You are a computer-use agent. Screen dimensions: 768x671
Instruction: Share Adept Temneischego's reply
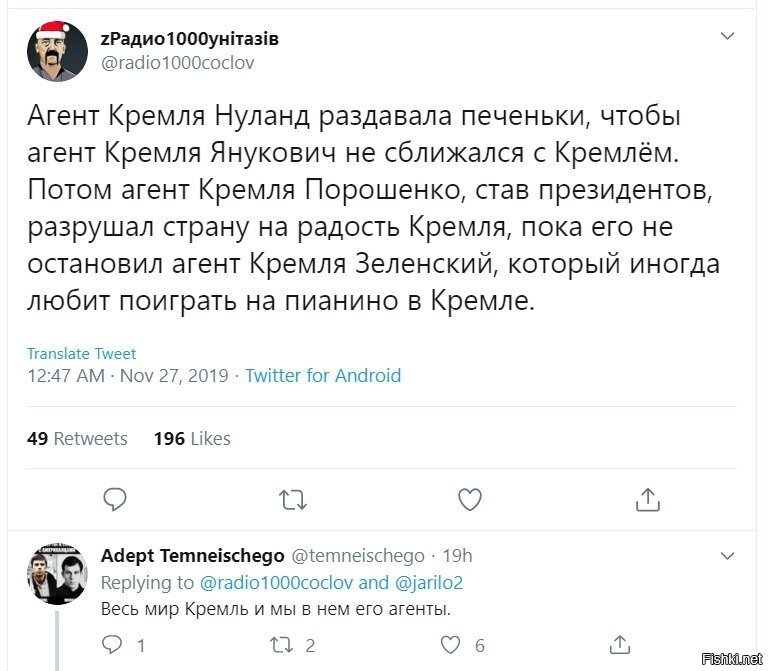[619, 645]
